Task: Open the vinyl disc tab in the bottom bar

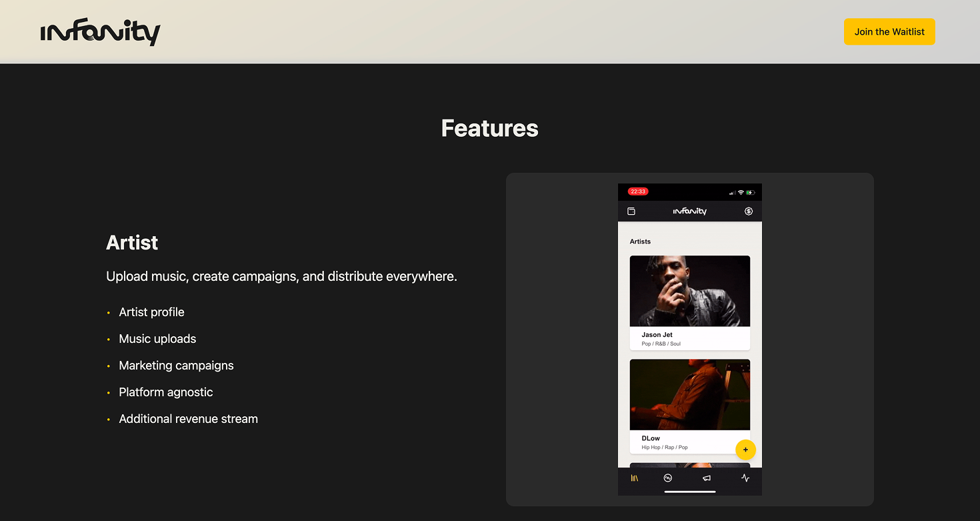Action: [x=668, y=478]
